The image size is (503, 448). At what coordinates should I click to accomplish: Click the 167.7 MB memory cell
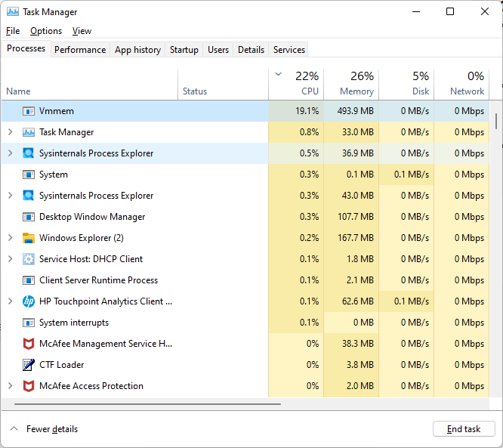pos(351,238)
